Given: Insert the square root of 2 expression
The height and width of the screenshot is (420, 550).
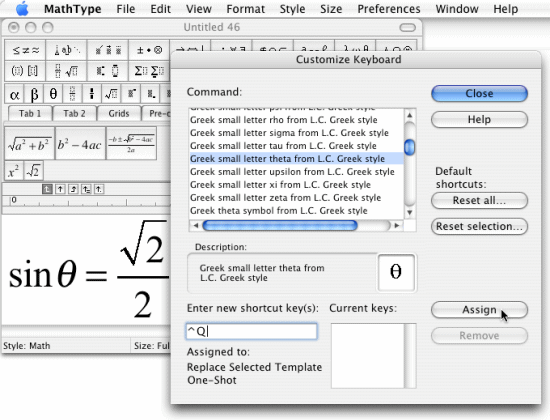Looking at the screenshot, I should pos(34,171).
